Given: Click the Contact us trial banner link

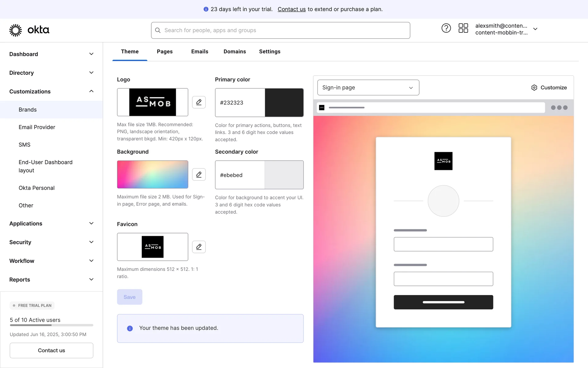Looking at the screenshot, I should click(291, 9).
